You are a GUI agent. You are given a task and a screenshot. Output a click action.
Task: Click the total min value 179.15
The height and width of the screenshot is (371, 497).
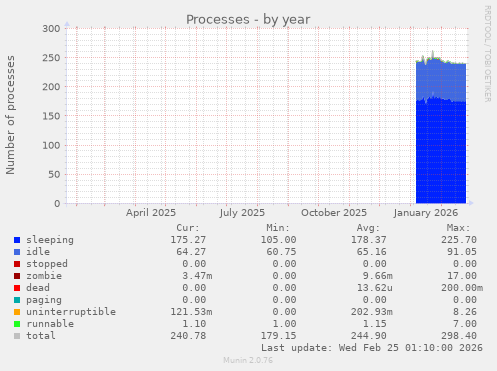pos(278,336)
